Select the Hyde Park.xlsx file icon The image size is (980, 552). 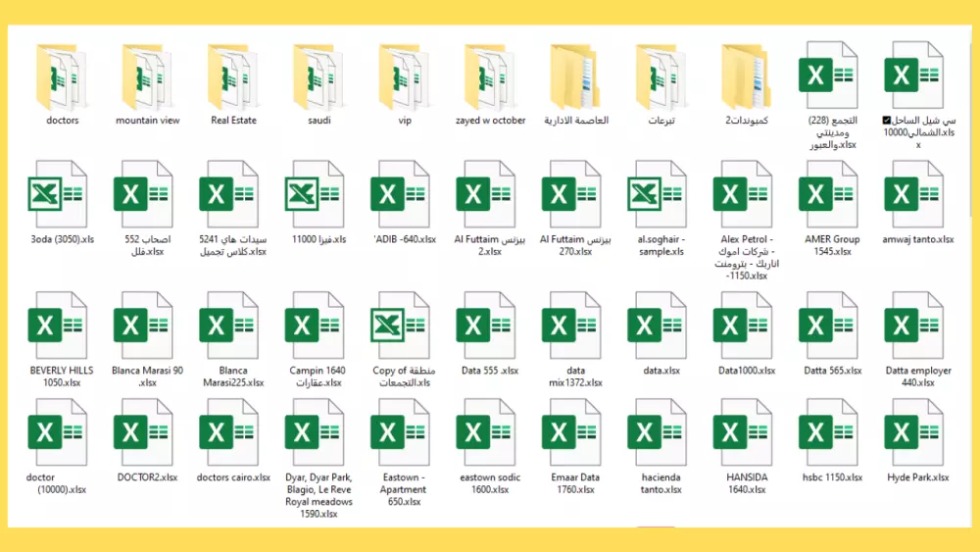click(913, 432)
